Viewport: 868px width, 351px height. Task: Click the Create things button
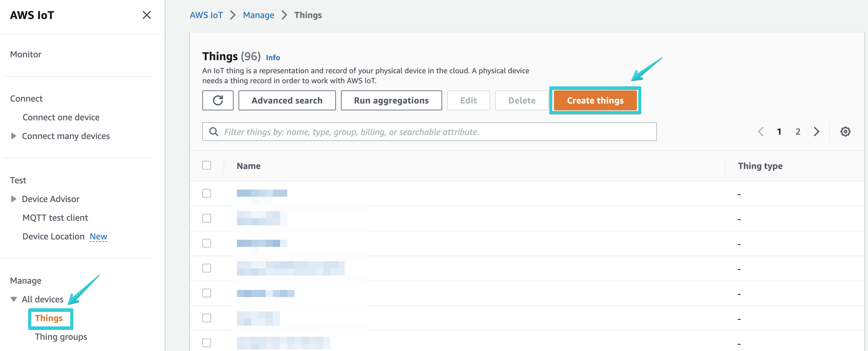coord(595,100)
